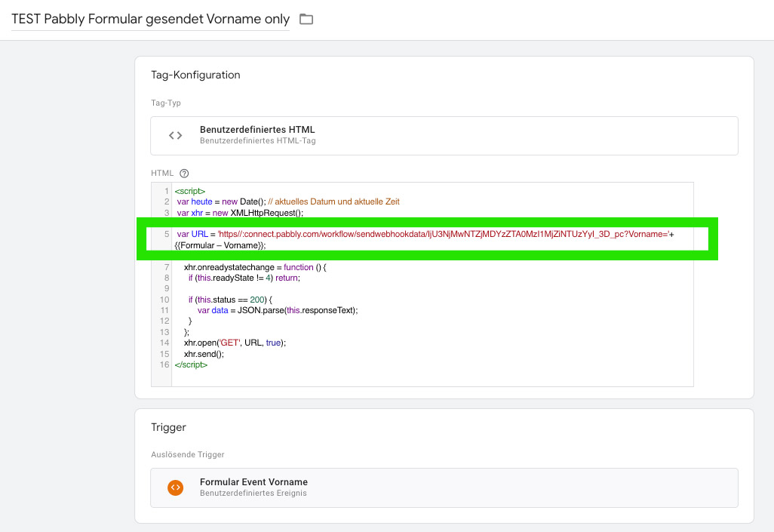Edit the tag name field at top
The height and width of the screenshot is (532, 774).
[x=151, y=20]
